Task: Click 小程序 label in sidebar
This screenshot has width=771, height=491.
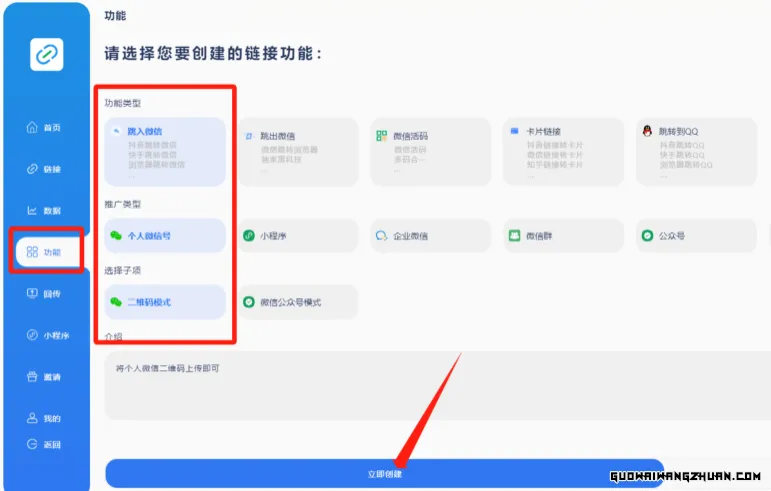Action: tap(57, 336)
